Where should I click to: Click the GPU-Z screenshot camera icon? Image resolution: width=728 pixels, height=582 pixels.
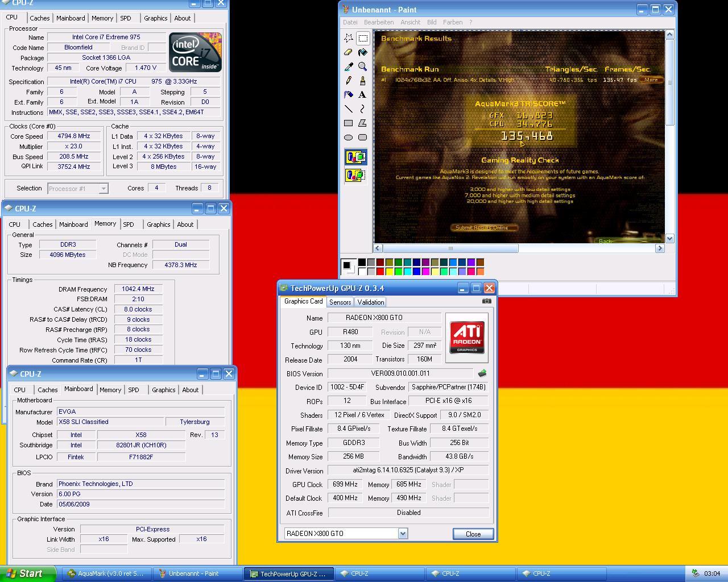[x=487, y=301]
